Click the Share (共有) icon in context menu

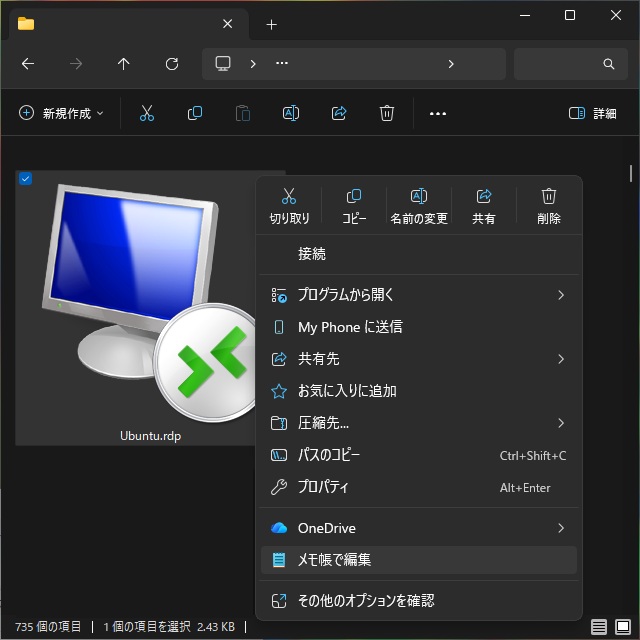pos(484,205)
